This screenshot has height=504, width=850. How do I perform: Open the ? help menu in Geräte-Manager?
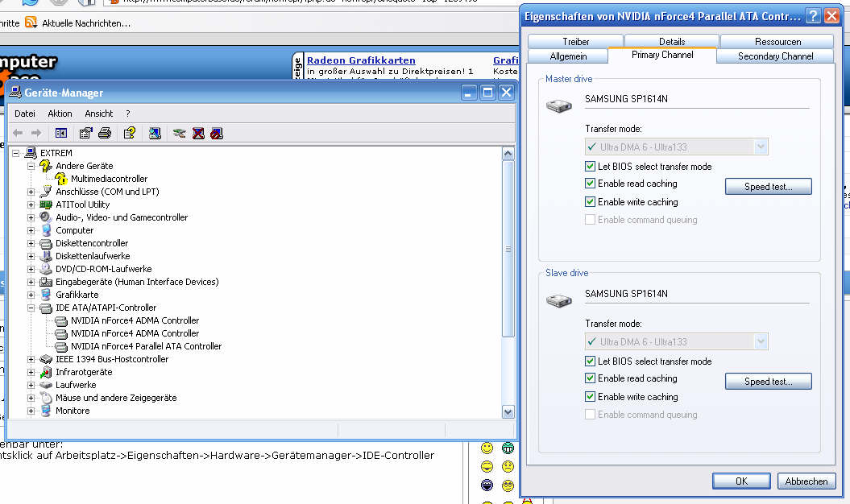point(128,114)
